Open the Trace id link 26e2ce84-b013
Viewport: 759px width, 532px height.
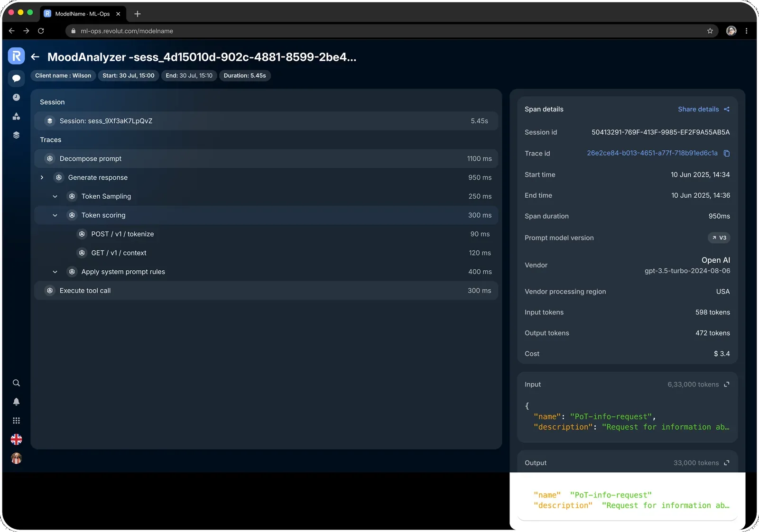tap(652, 153)
